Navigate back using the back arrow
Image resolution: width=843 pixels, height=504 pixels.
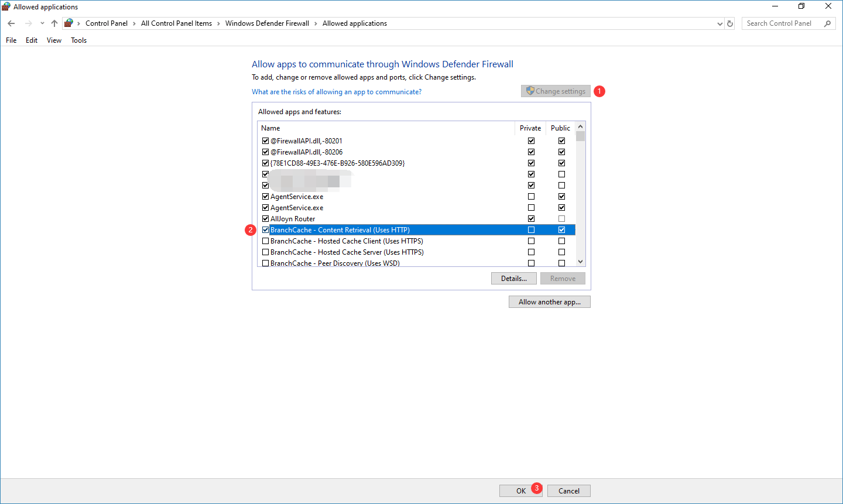coord(11,23)
